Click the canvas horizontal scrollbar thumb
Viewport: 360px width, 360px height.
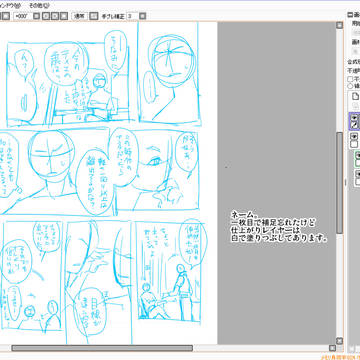pos(102,348)
